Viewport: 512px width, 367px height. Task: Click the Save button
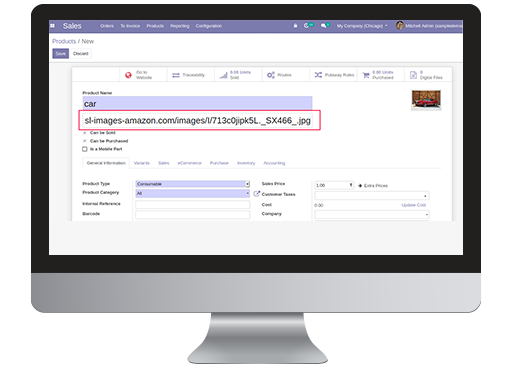pyautogui.click(x=61, y=53)
